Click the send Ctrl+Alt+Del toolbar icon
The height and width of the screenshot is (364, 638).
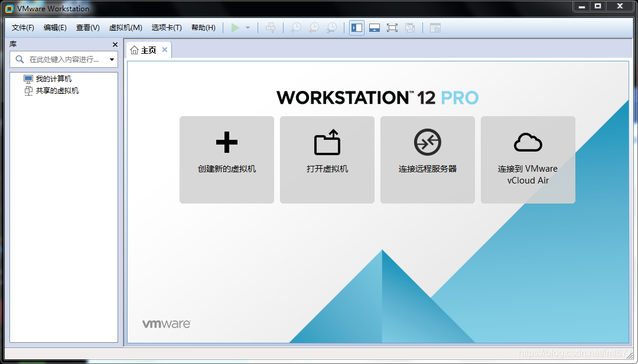pyautogui.click(x=271, y=28)
